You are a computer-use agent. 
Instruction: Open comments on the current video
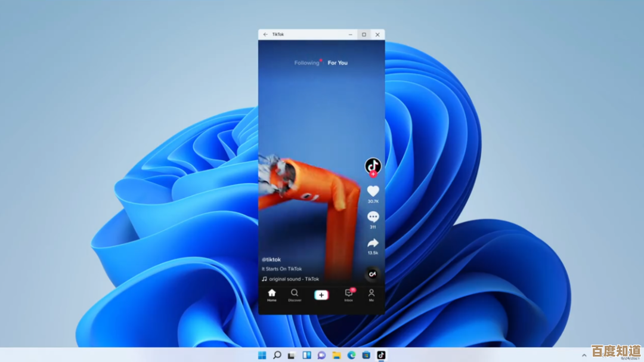[x=373, y=216]
